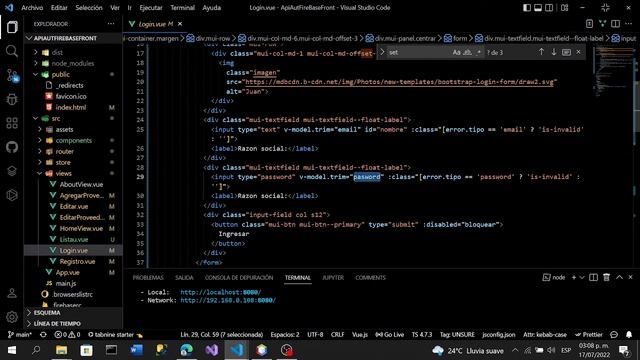The width and height of the screenshot is (640, 360).
Task: Open the GitHub view in activity bar
Action: coord(12,147)
